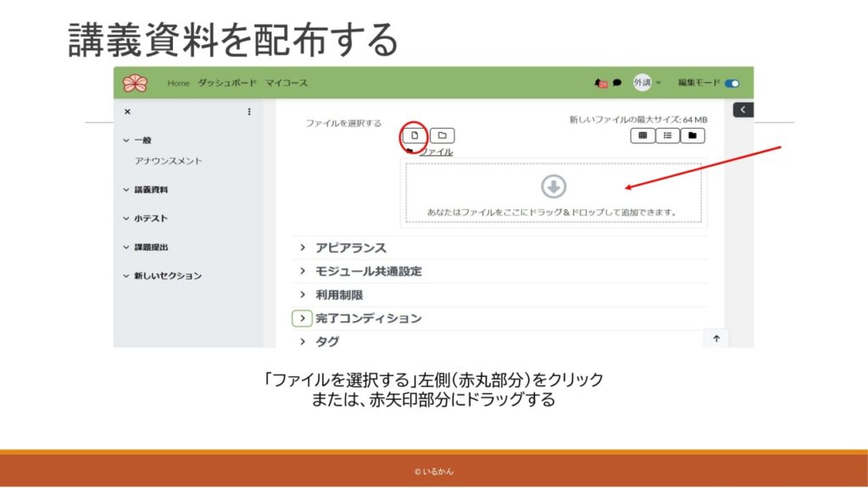The image size is (868, 488).
Task: Switch file view to folder tree
Action: click(693, 136)
